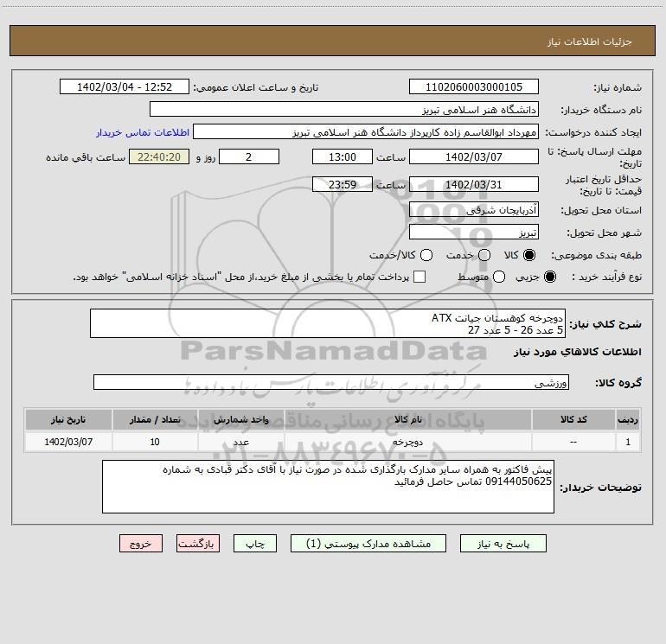Click the buyer organization name field
Viewport: 666px width, 644px height.
tap(344, 109)
